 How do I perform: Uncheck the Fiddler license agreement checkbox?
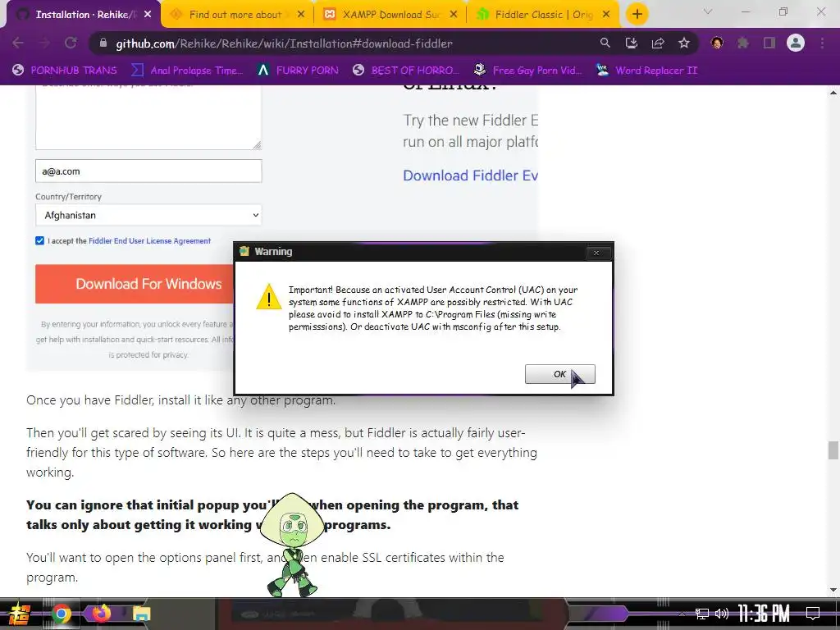pyautogui.click(x=39, y=240)
